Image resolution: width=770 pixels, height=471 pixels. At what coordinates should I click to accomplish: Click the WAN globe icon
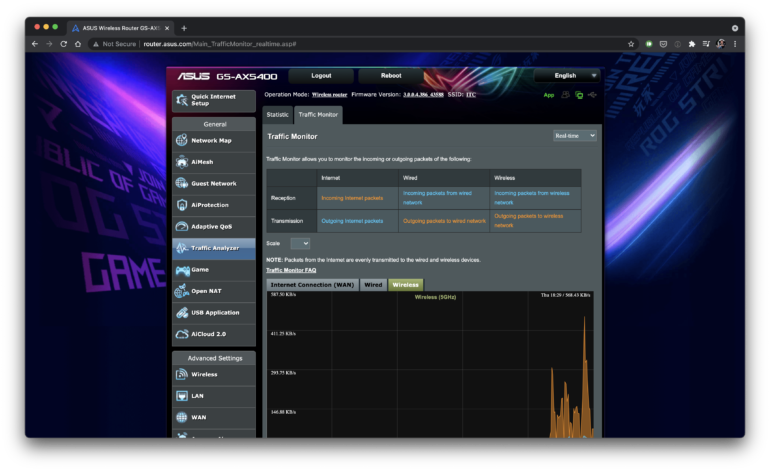182,417
